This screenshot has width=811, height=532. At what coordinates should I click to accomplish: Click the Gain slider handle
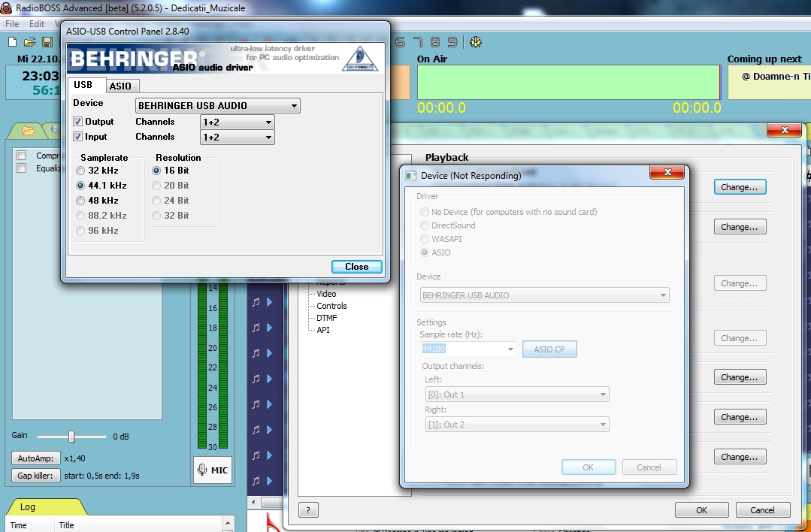pyautogui.click(x=71, y=437)
